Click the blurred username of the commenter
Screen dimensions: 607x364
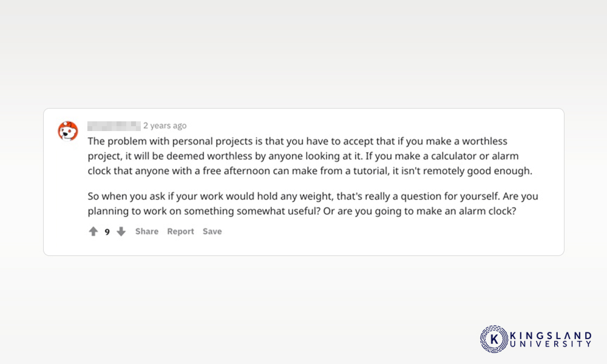114,126
